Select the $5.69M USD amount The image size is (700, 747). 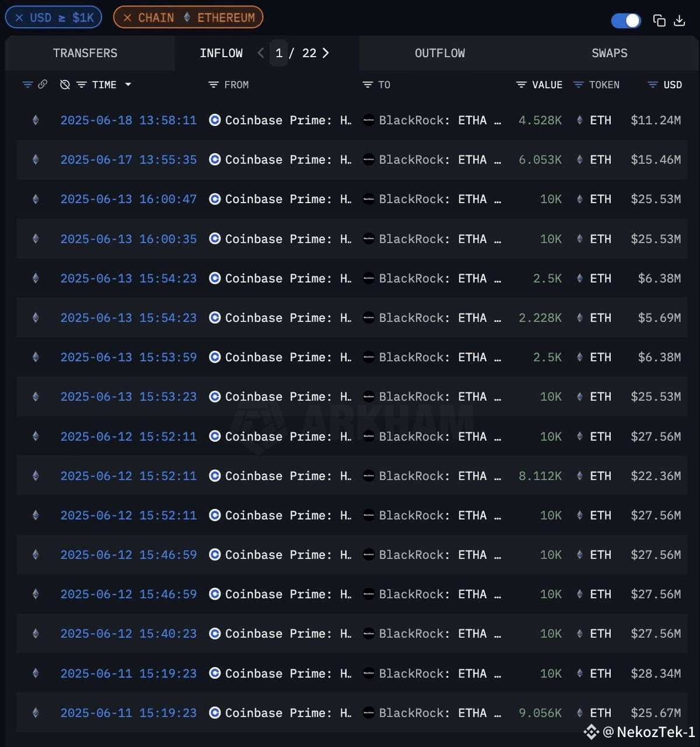pos(659,318)
